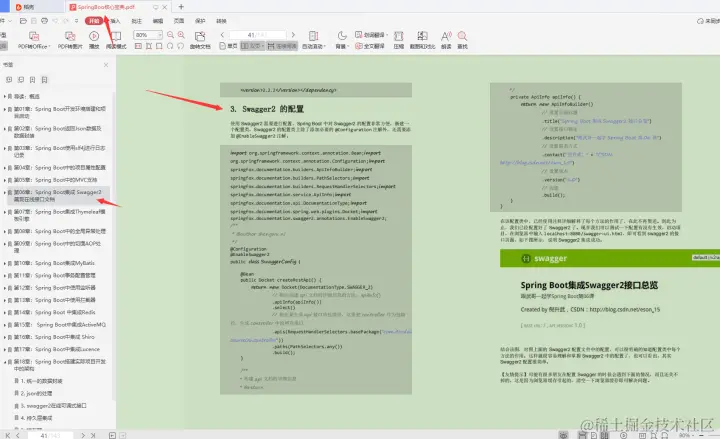Viewport: 720px width, 439px height.
Task: Add a new tab with plus button
Action: 181,7
